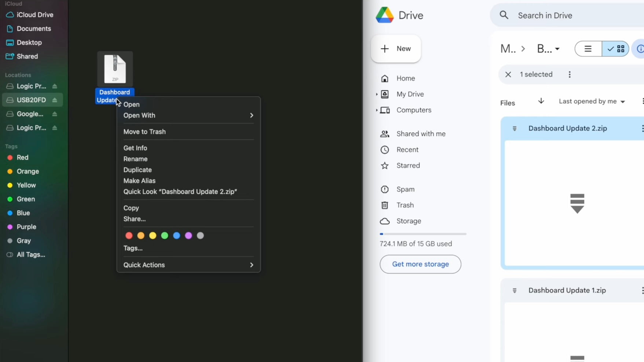Eject the USB20FD drive
This screenshot has width=644, height=362.
point(55,100)
